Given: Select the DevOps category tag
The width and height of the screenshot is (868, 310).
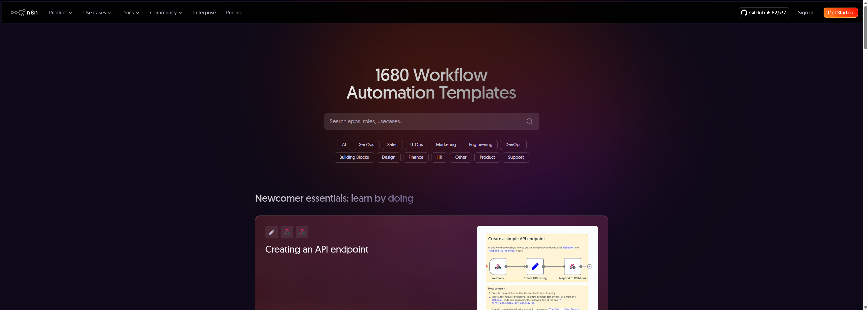Looking at the screenshot, I should [513, 145].
